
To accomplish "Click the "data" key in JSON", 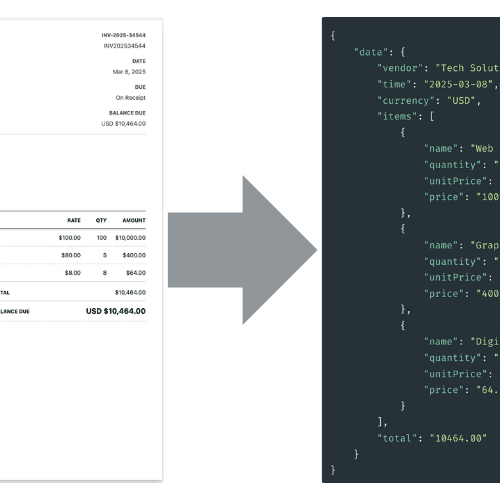I will click(371, 52).
